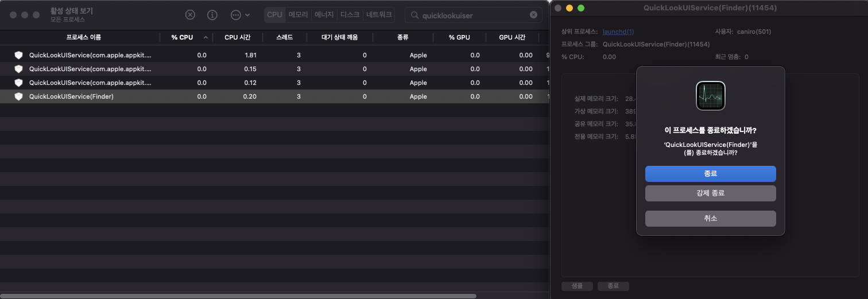Select the QuickLookUIService row with CPU time 0.12
Viewport: 868px width, 299px height.
pyautogui.click(x=274, y=83)
